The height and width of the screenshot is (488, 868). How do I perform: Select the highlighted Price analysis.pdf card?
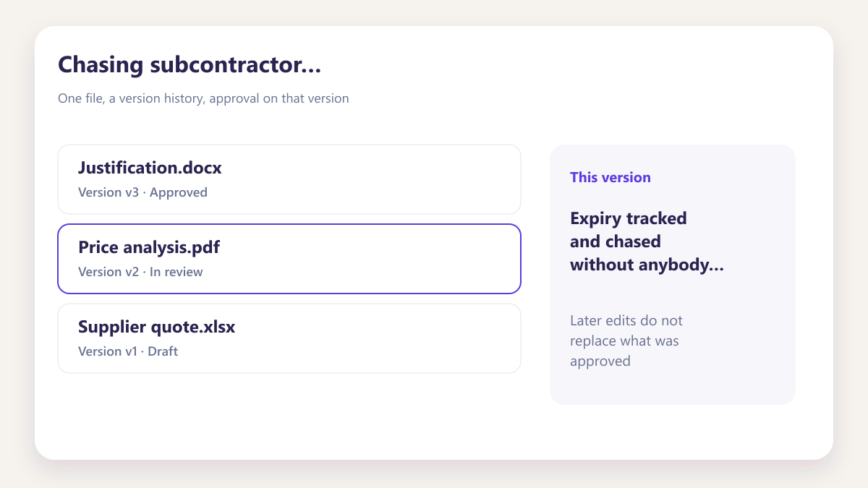(289, 259)
